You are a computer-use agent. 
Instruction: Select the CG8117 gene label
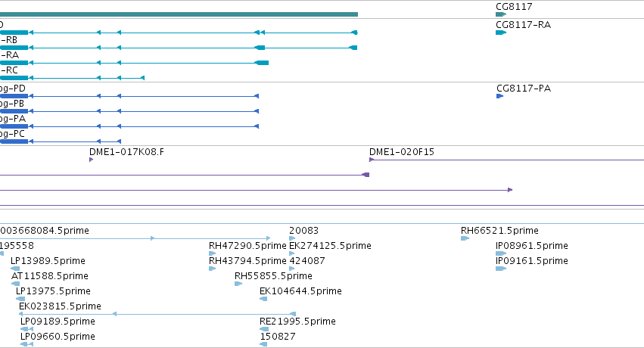(514, 7)
